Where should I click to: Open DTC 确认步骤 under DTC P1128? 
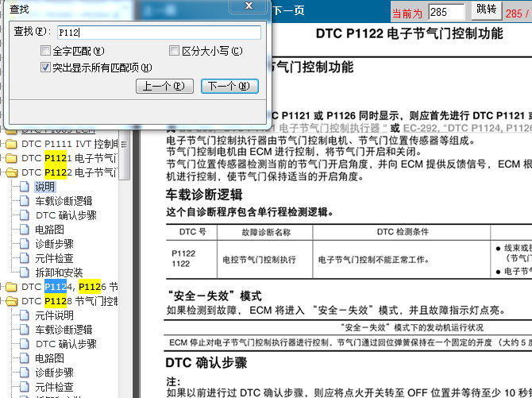(66, 344)
